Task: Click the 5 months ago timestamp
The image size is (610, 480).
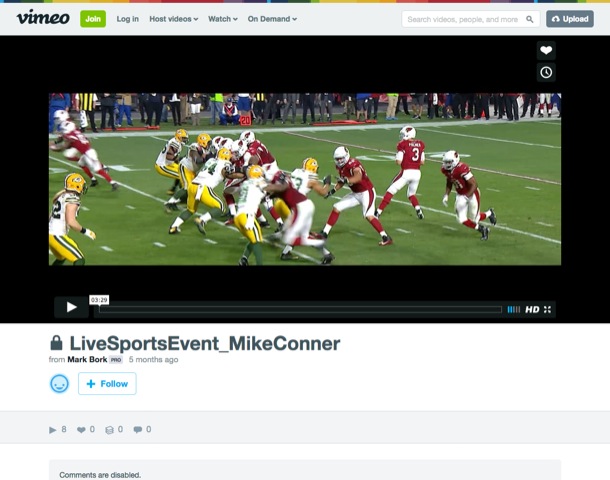Action: (153, 359)
